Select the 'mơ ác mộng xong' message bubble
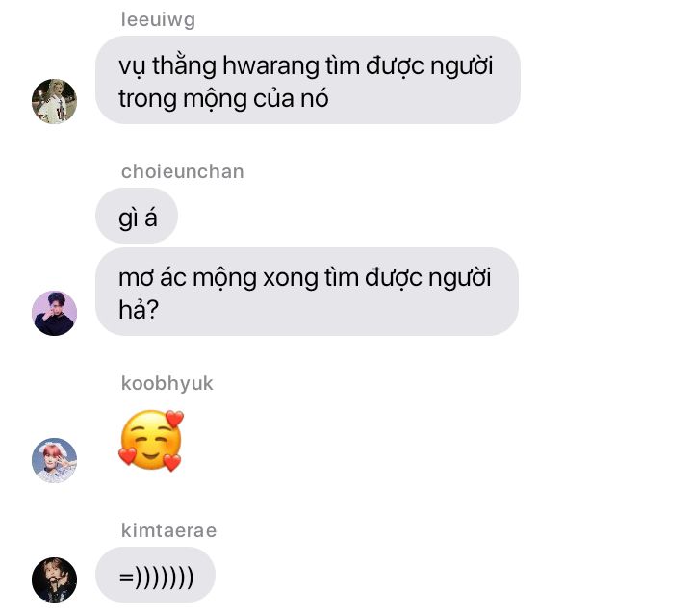 (x=307, y=292)
